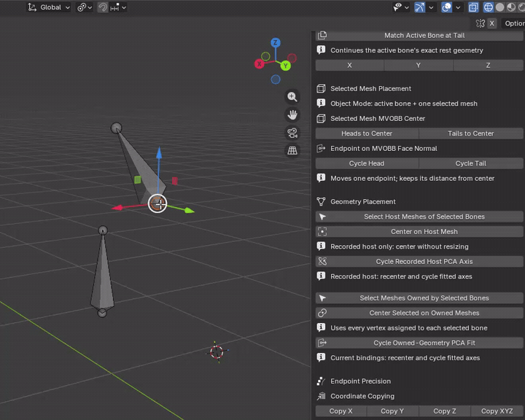The width and height of the screenshot is (525, 420).
Task: Switch to solid viewport shading
Action: (499, 7)
